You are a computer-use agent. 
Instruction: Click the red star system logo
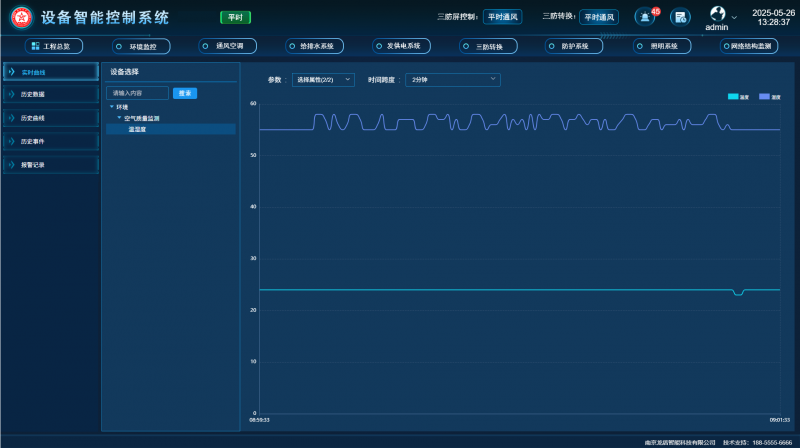click(21, 17)
